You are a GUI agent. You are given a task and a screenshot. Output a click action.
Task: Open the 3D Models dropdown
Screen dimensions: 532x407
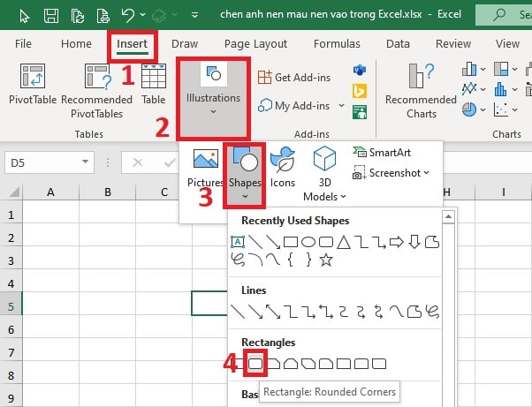324,174
